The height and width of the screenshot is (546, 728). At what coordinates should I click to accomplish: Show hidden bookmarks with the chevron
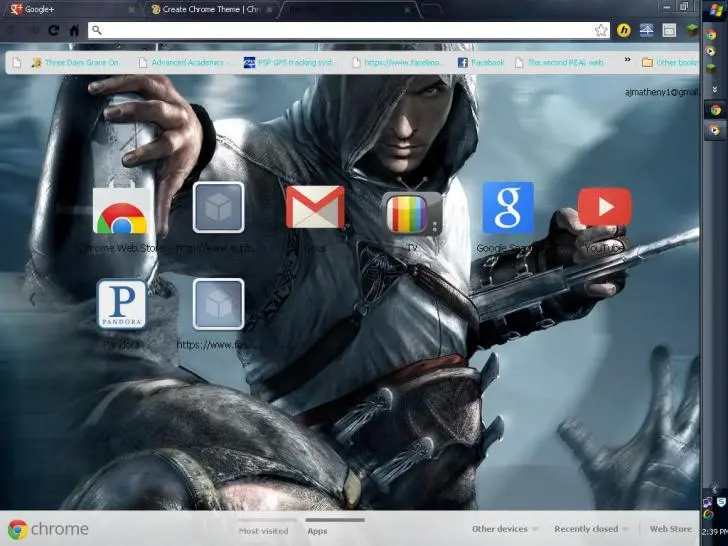(x=628, y=61)
